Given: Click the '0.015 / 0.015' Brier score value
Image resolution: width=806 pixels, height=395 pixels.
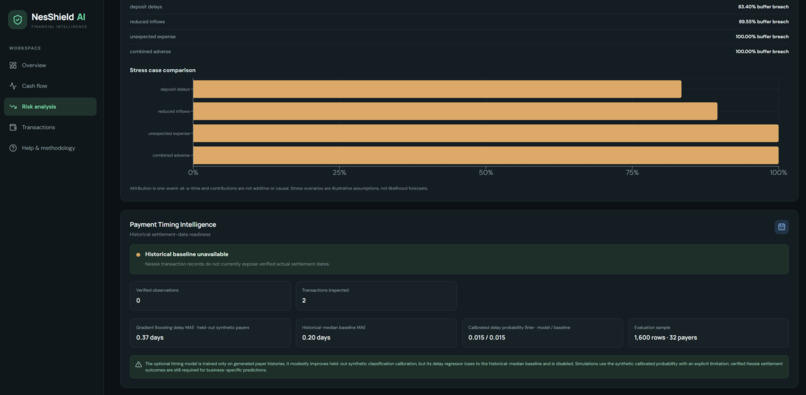Looking at the screenshot, I should point(487,338).
